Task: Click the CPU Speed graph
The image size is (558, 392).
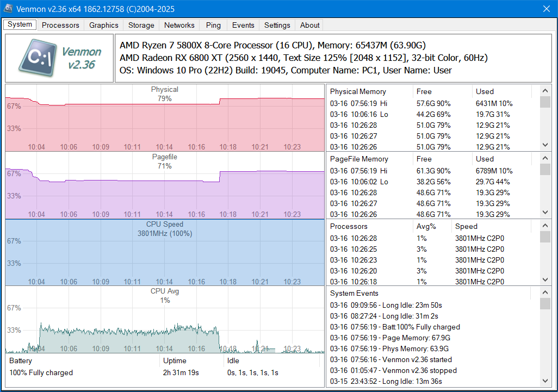Action: coord(165,253)
